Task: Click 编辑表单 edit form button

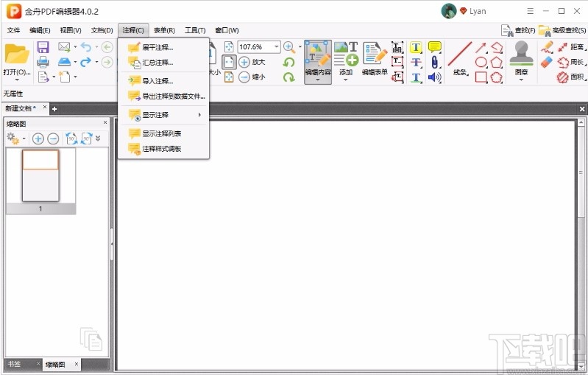Action: (375, 59)
